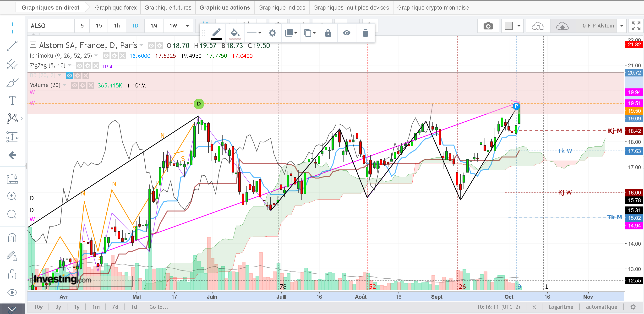Viewport: 644px width, 314px height.
Task: Activate the magnet snap mode icon
Action: click(x=12, y=238)
